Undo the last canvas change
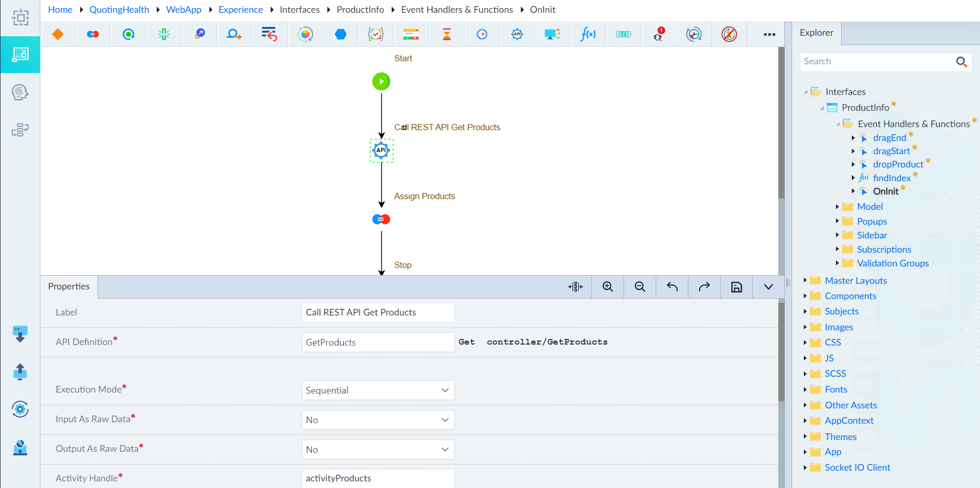 672,287
